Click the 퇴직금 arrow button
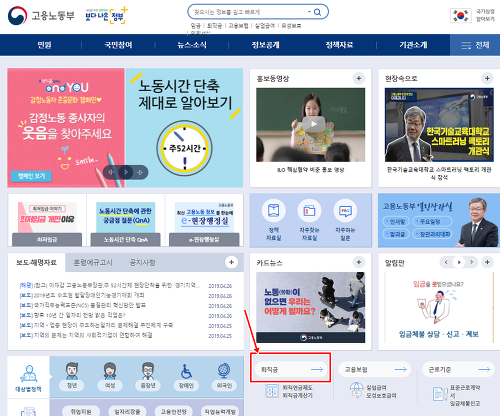This screenshot has height=416, width=500. pyautogui.click(x=291, y=369)
